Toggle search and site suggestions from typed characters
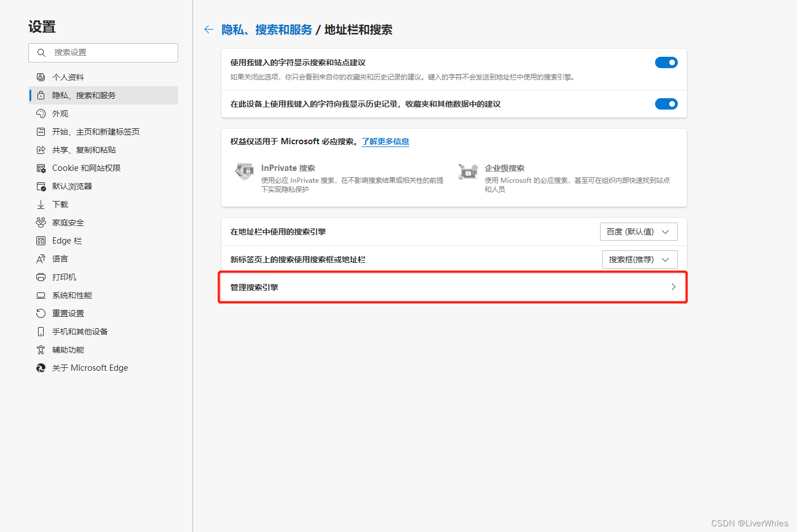 [x=666, y=62]
